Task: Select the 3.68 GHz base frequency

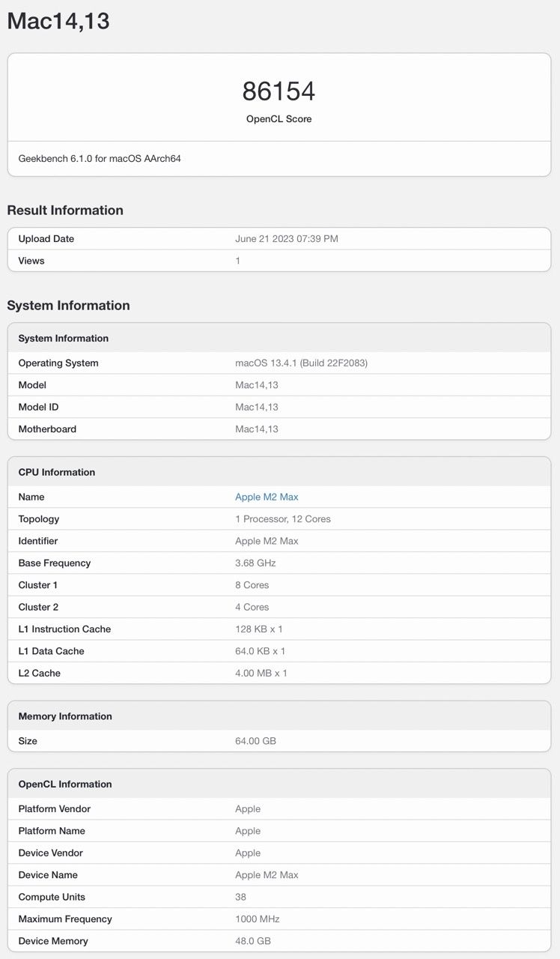Action: click(255, 563)
